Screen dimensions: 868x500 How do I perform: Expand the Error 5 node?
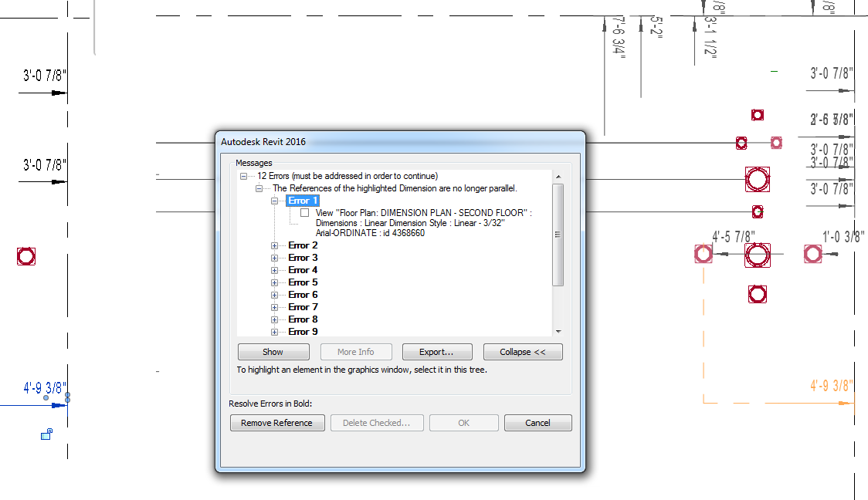coord(274,282)
